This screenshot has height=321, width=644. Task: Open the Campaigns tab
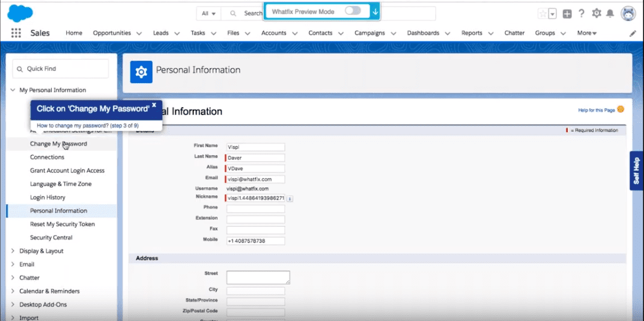(x=369, y=33)
